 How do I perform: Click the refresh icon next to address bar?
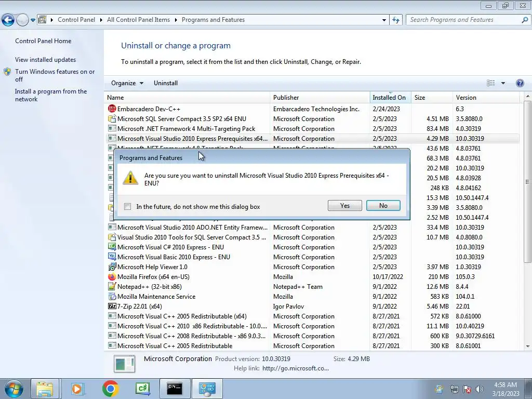coord(395,20)
